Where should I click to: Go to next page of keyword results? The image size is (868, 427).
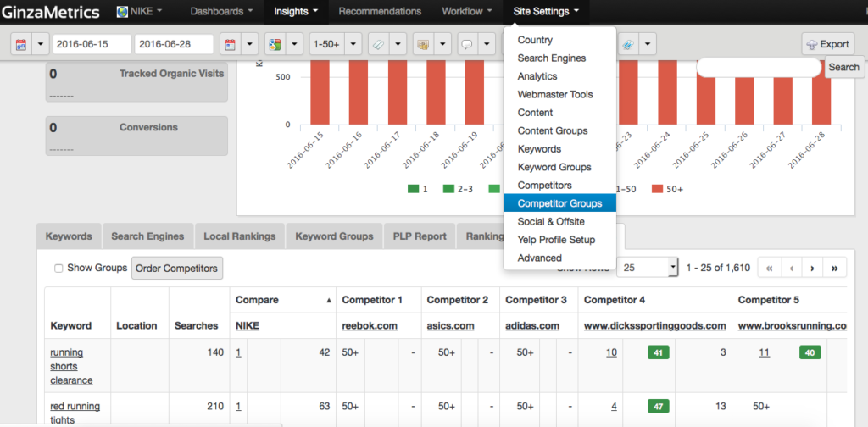pos(812,268)
